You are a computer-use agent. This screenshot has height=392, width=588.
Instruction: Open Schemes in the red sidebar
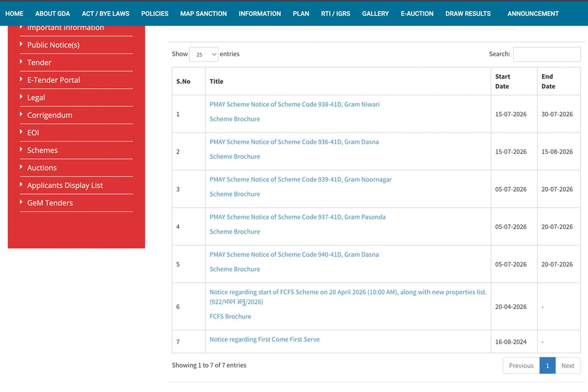tap(42, 150)
